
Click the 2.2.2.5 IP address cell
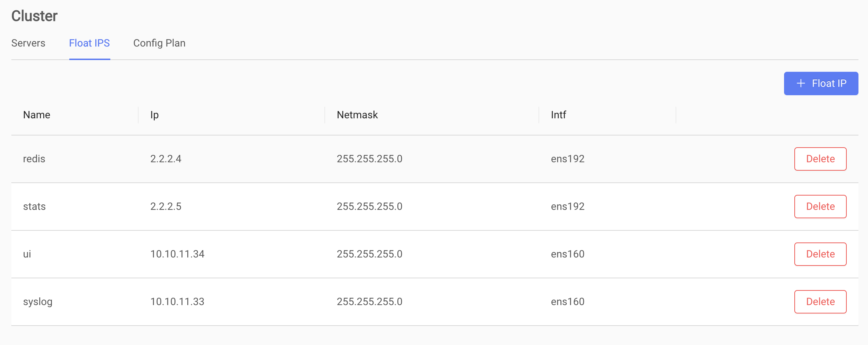[166, 207]
